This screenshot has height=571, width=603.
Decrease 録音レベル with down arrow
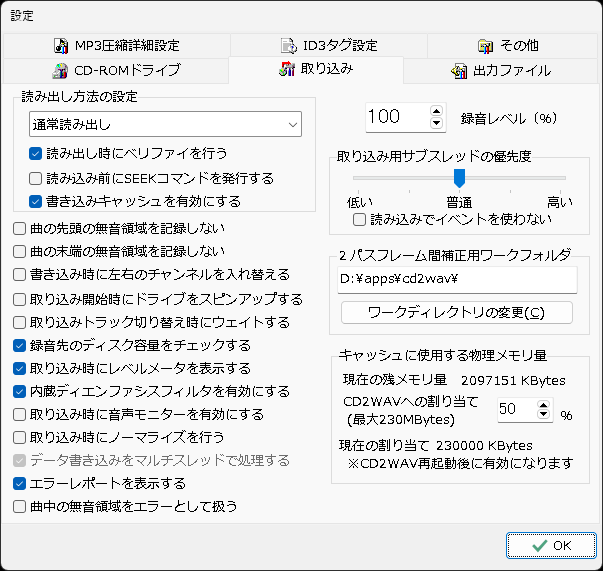coord(436,123)
